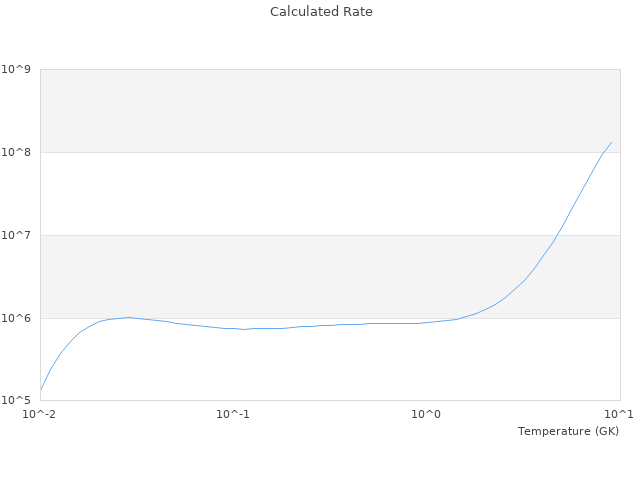
Task: Click the 10^0 x-axis tick label
Action: pos(427,414)
